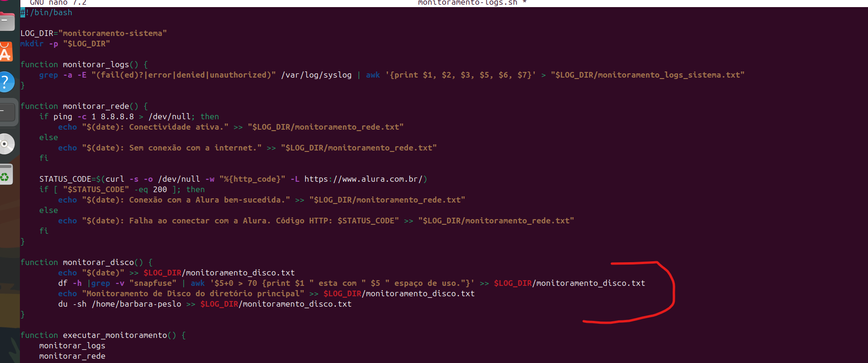Click the LOG_DIR="monitoramento-sistema" assignment line
The image size is (868, 363).
click(94, 33)
